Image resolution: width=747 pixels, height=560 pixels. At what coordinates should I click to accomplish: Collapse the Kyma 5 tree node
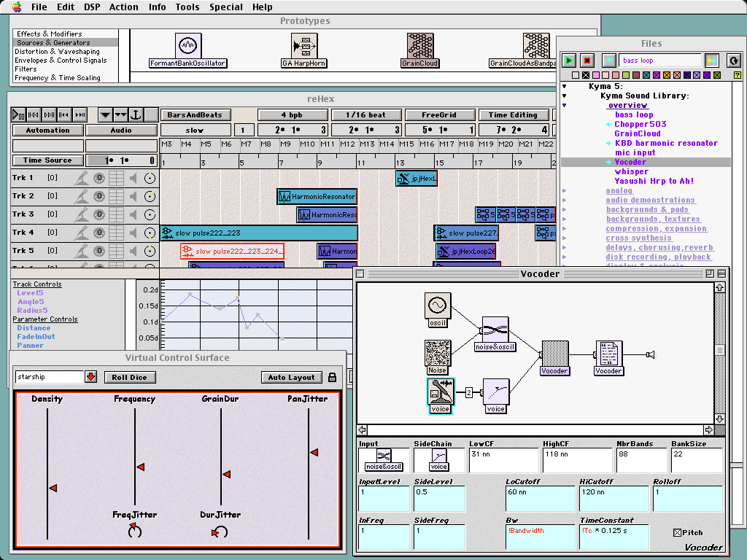point(565,87)
